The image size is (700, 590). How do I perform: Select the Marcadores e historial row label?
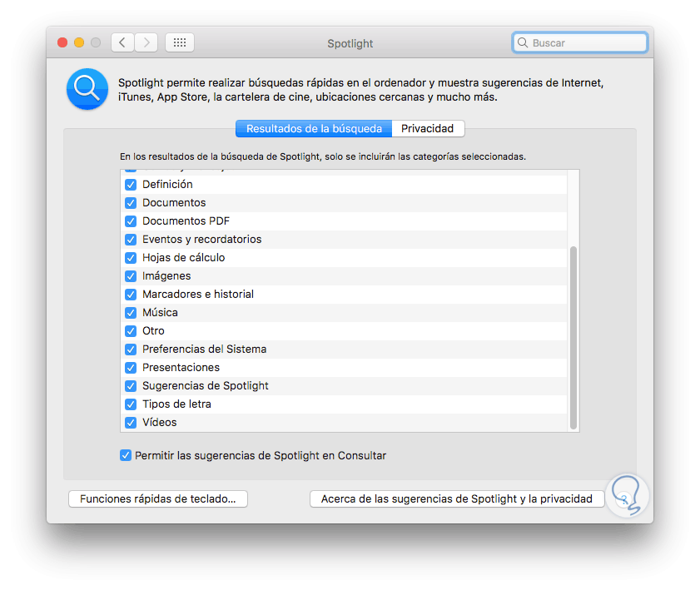198,294
